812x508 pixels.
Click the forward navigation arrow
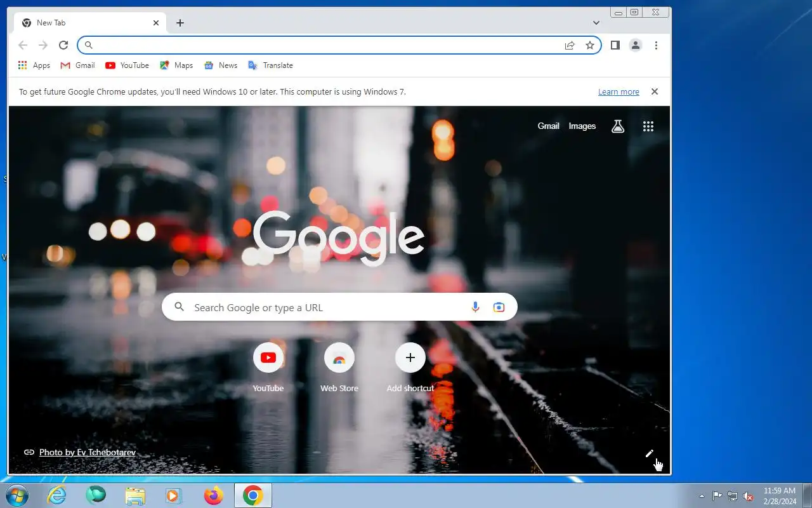coord(43,45)
